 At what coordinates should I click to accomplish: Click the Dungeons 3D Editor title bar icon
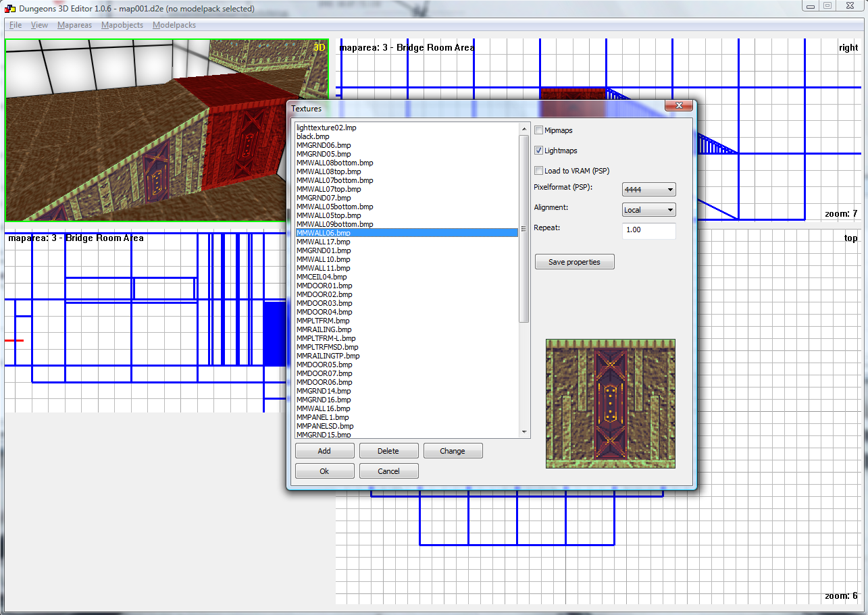(9, 9)
